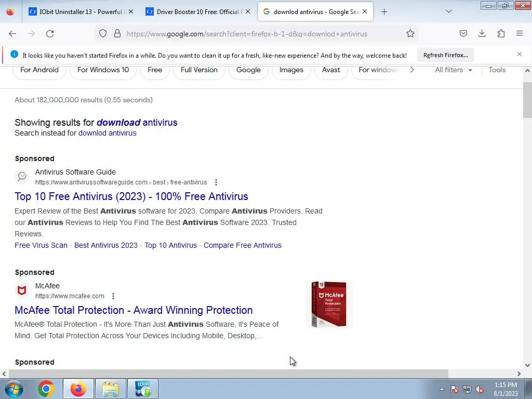Select the Avast filter chip
532x399 pixels.
(x=331, y=70)
